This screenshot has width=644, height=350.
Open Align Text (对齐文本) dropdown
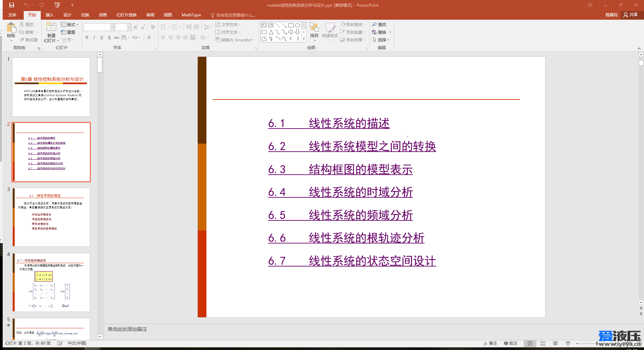point(228,32)
